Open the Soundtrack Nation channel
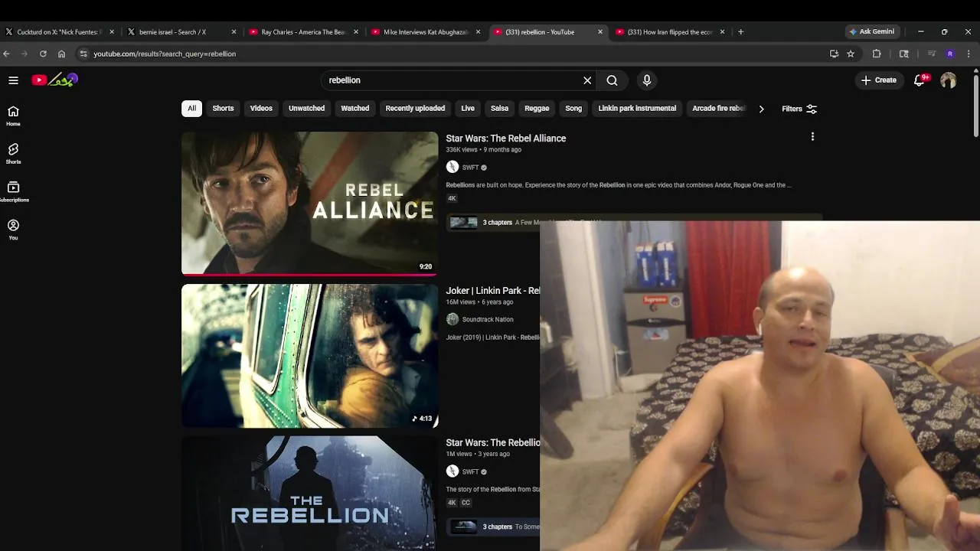The image size is (980, 551). click(x=488, y=320)
